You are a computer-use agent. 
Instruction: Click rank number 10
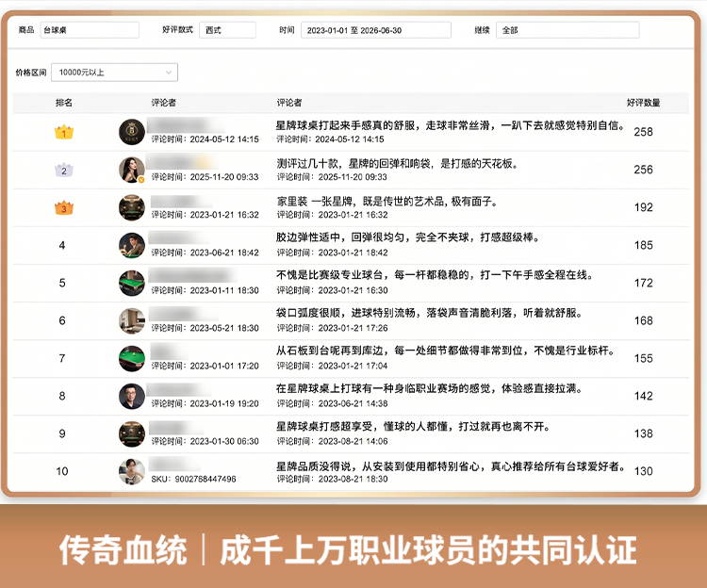(x=62, y=471)
